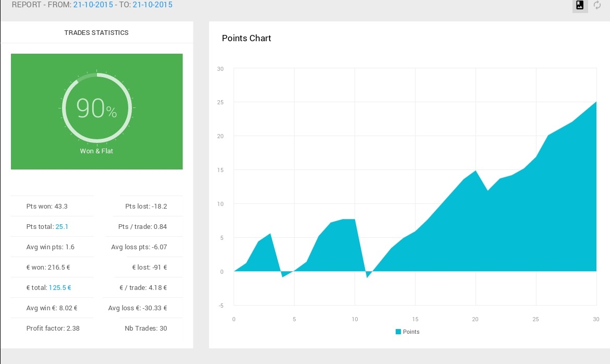This screenshot has width=610, height=364.
Task: Click the chart peak at trade 30
Action: [x=596, y=102]
